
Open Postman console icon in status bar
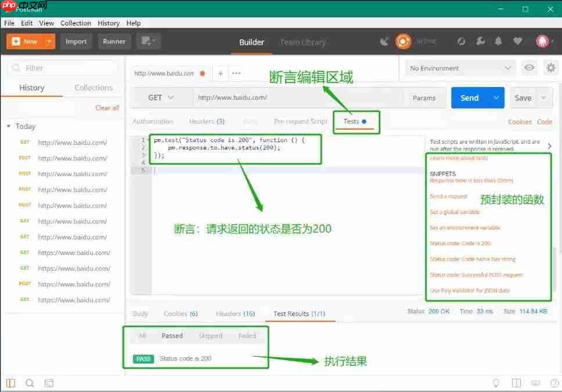[49, 383]
